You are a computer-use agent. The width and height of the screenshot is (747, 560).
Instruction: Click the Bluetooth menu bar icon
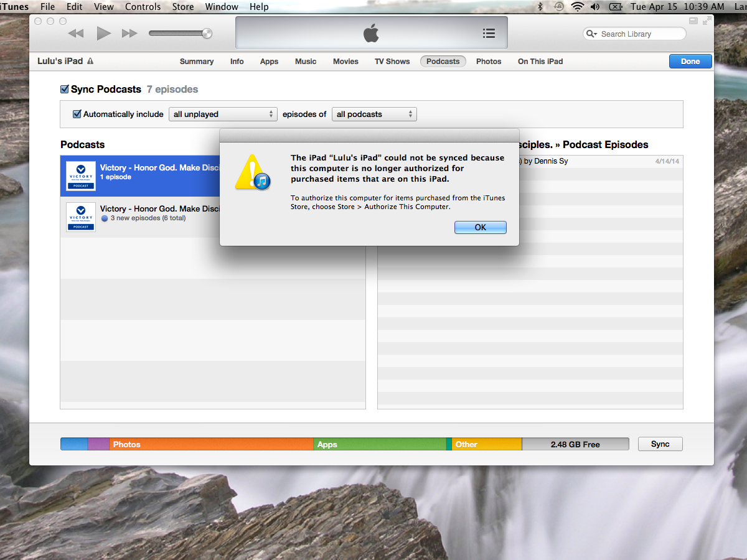[x=540, y=7]
